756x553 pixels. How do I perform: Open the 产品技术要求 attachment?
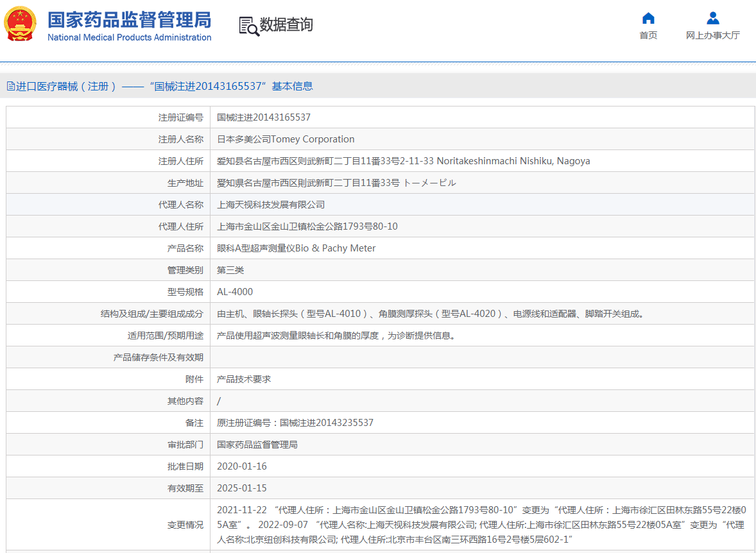(244, 379)
